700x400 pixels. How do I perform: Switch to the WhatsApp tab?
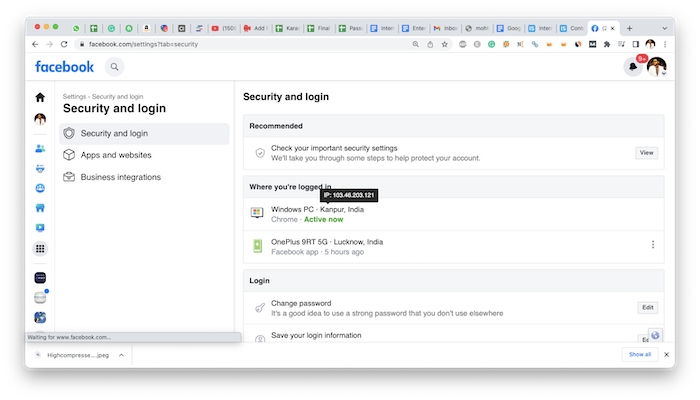click(x=76, y=28)
